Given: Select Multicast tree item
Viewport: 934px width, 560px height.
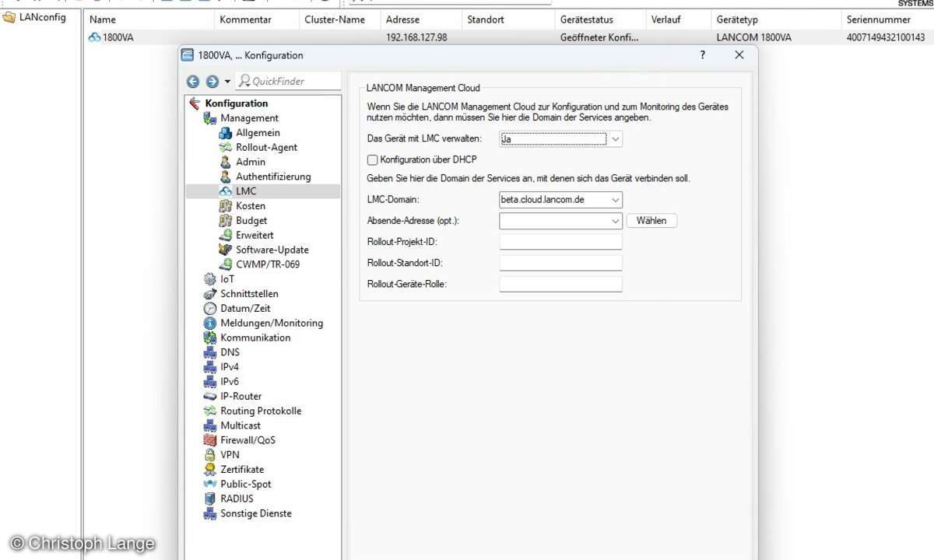Looking at the screenshot, I should click(x=241, y=426).
